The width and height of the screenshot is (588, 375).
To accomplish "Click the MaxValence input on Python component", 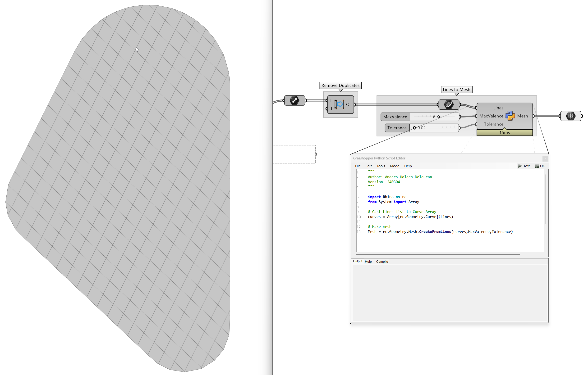I will point(491,116).
